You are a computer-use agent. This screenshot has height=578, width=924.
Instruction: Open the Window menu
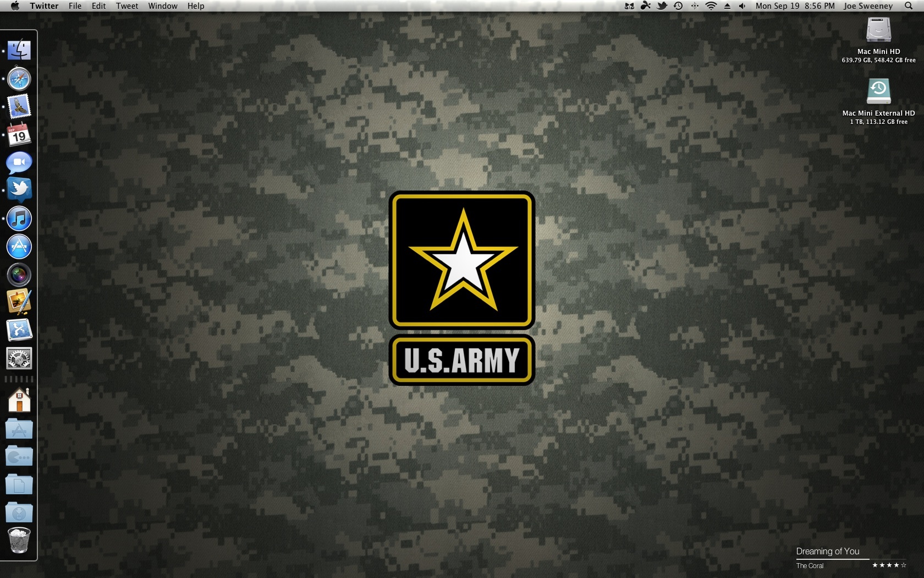[163, 6]
